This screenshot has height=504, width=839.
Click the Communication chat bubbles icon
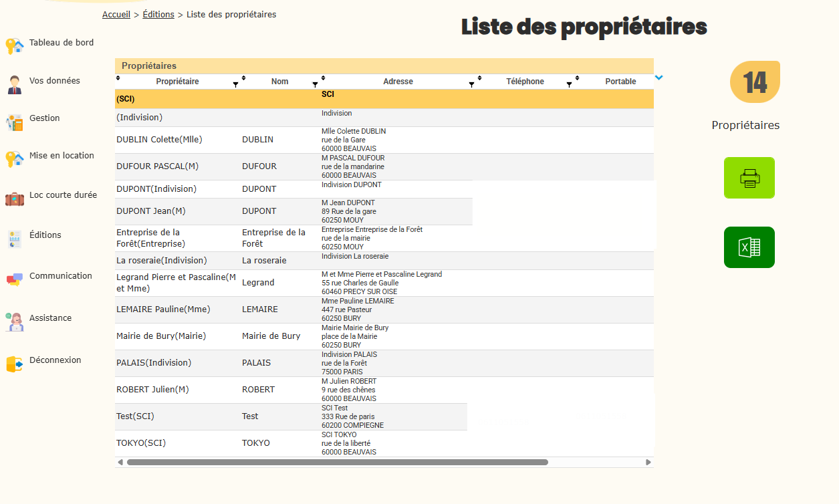[x=15, y=279]
